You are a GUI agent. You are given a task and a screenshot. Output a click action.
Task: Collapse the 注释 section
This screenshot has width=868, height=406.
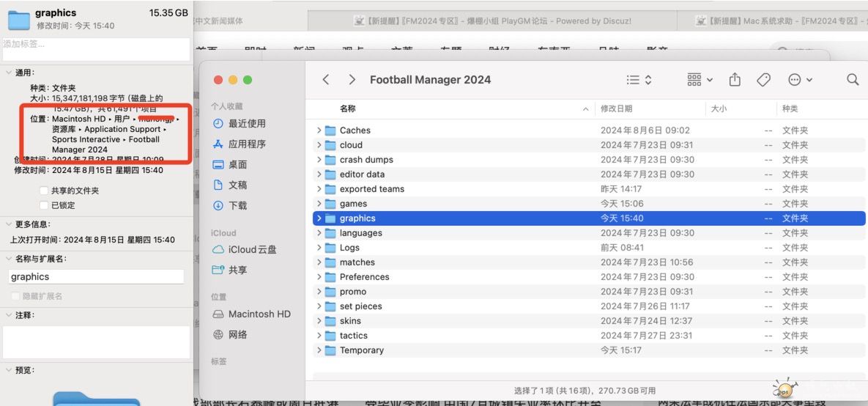click(x=8, y=314)
